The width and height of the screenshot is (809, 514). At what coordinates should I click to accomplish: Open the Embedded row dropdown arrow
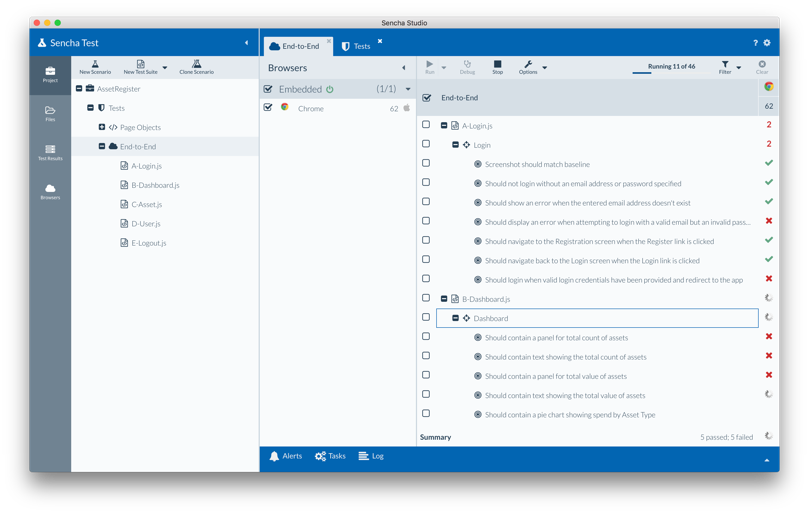pyautogui.click(x=408, y=89)
